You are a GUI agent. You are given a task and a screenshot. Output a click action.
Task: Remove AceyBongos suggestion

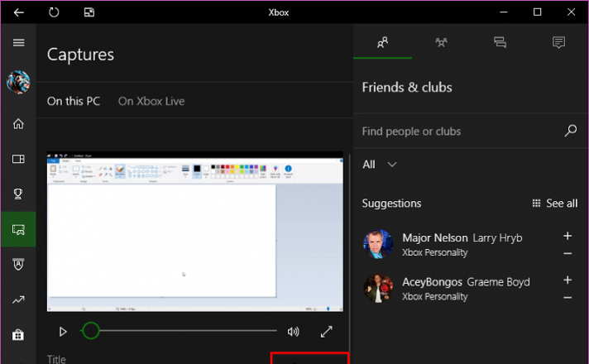coord(567,298)
